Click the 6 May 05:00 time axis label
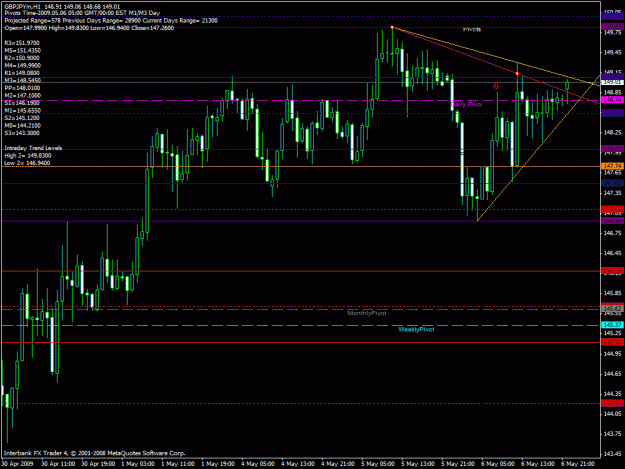Image resolution: width=625 pixels, height=469 pixels. pyautogui.click(x=497, y=464)
